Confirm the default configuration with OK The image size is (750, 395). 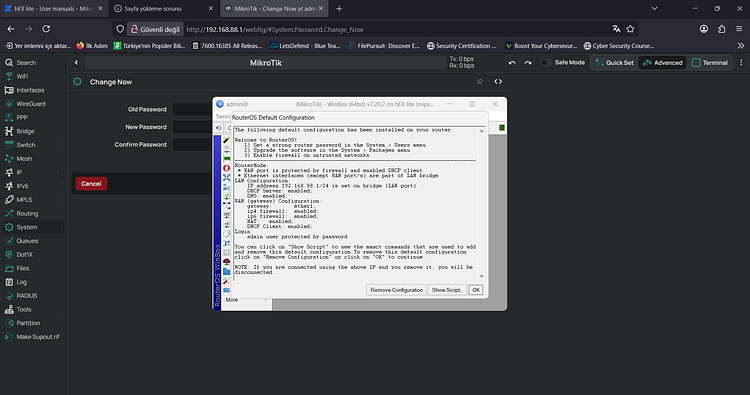pyautogui.click(x=476, y=290)
